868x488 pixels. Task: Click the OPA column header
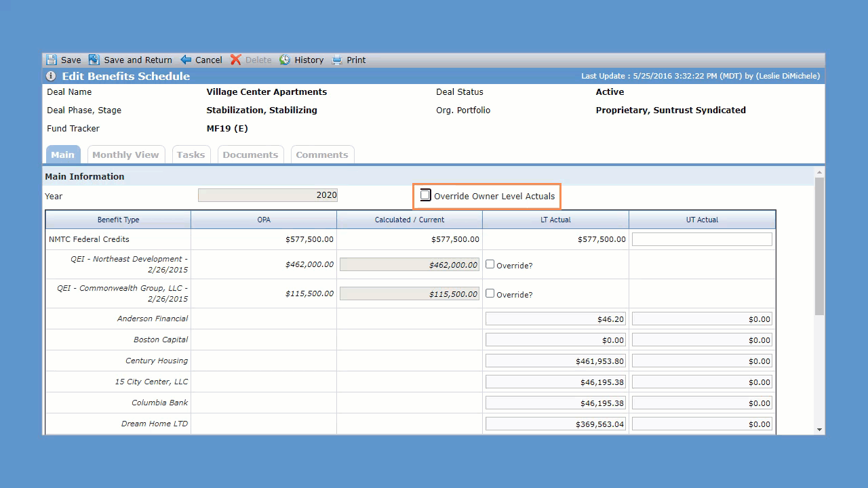click(264, 220)
